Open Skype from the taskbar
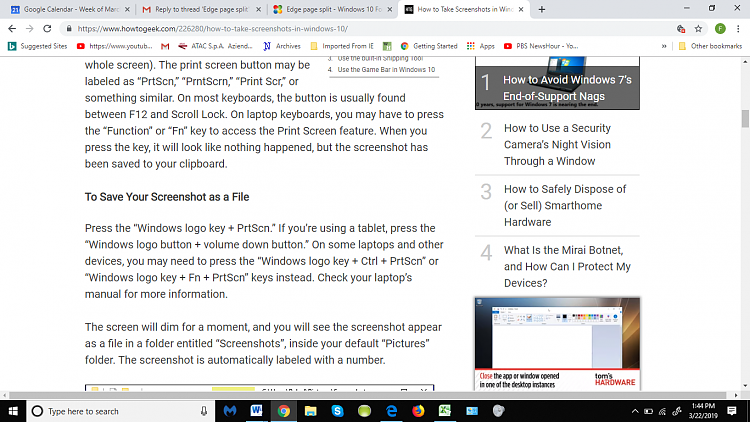Screen dimensions: 750x422 coord(337,411)
